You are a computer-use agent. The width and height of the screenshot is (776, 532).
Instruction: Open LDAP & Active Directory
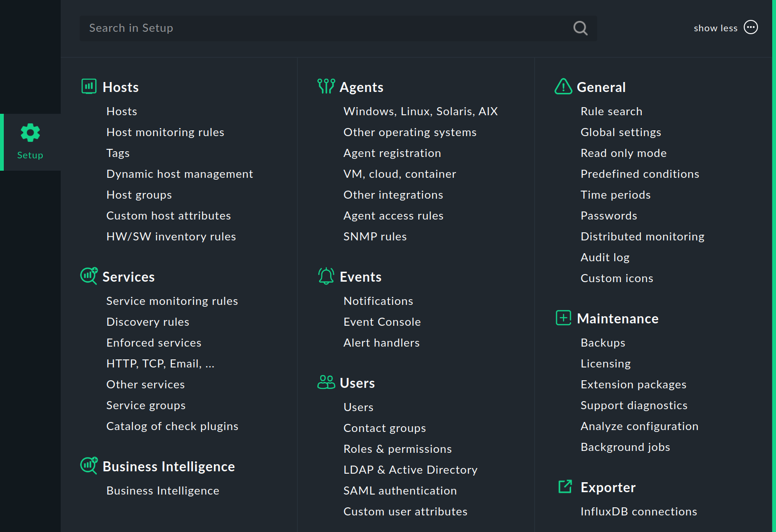point(411,470)
